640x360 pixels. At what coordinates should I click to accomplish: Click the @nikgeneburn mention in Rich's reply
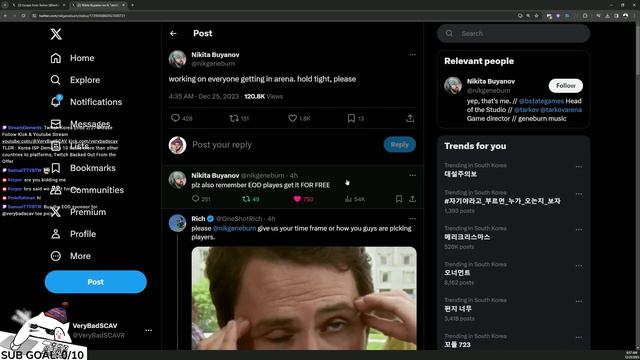click(234, 228)
